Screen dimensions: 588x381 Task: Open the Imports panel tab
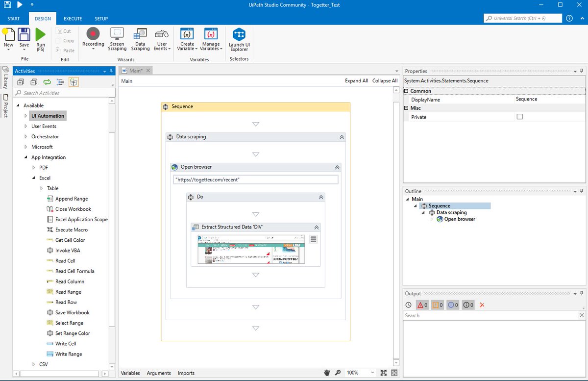[x=186, y=373]
